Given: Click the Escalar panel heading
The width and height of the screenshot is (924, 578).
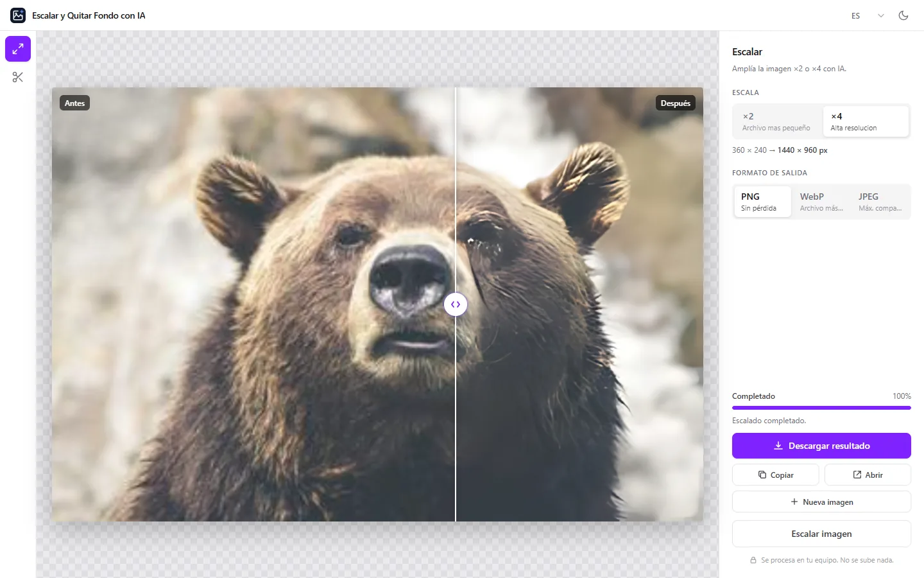Looking at the screenshot, I should [747, 52].
